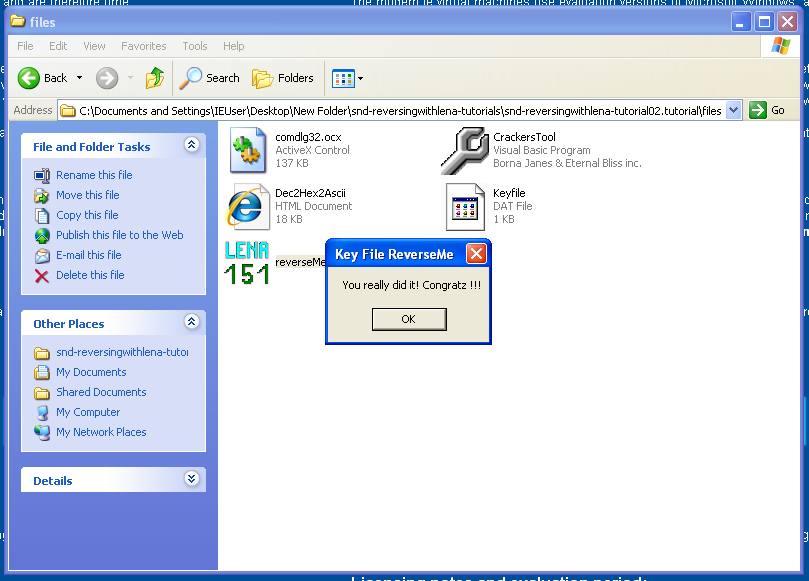809x581 pixels.
Task: Click Delete this file
Action: (x=90, y=276)
